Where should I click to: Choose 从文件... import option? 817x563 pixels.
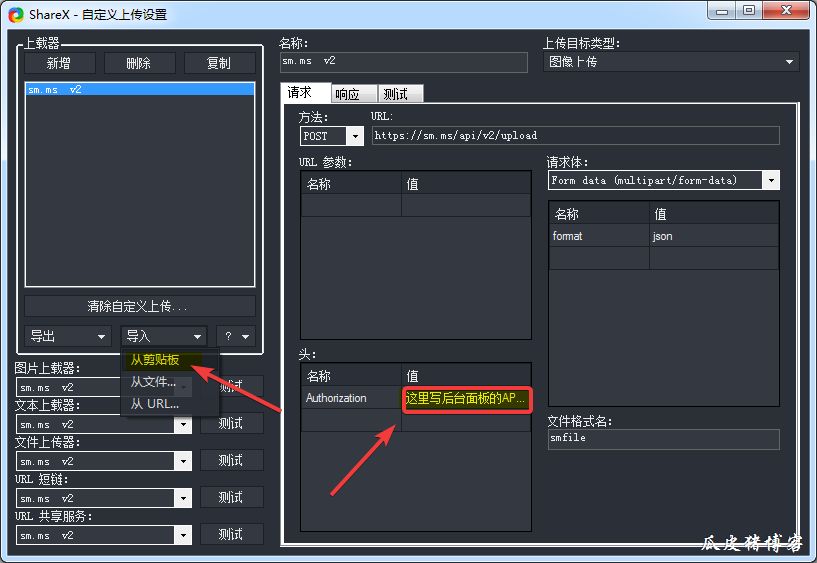pyautogui.click(x=154, y=381)
